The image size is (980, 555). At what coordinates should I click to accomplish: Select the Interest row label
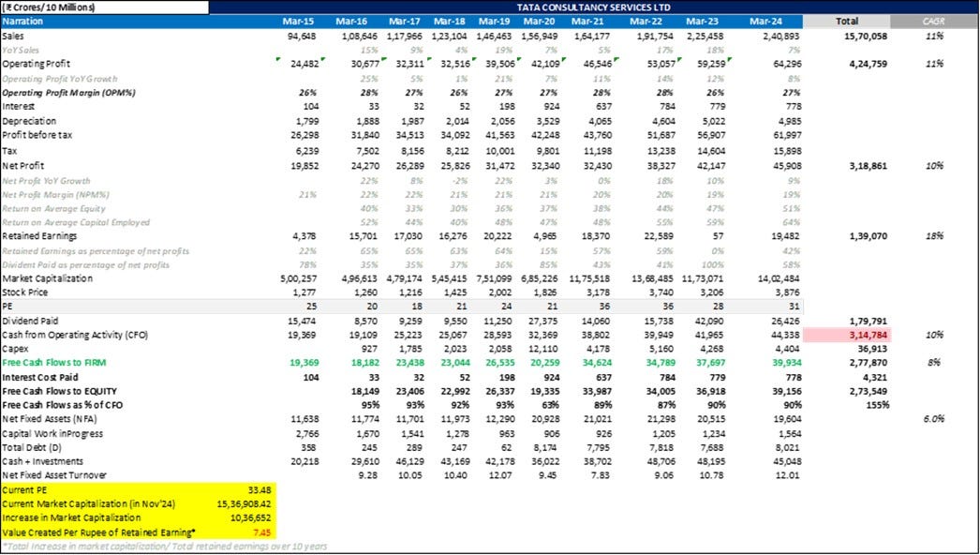18,106
